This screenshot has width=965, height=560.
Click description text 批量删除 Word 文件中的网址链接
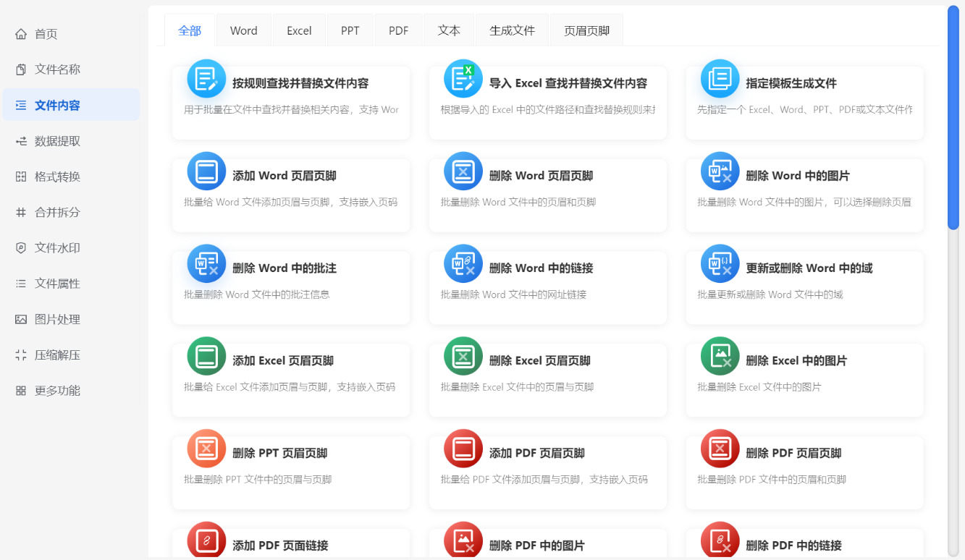click(513, 294)
